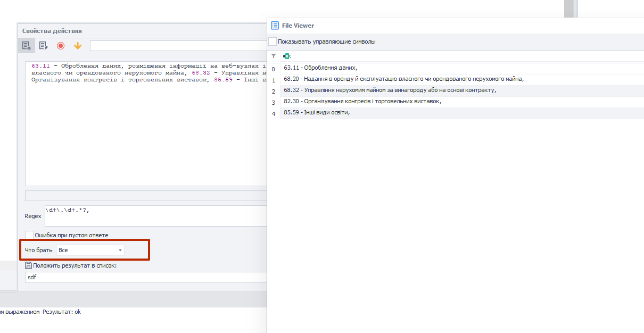The height and width of the screenshot is (333, 644).
Task: Click the save-disk icon beside Положить результат в список
Action: click(x=28, y=265)
